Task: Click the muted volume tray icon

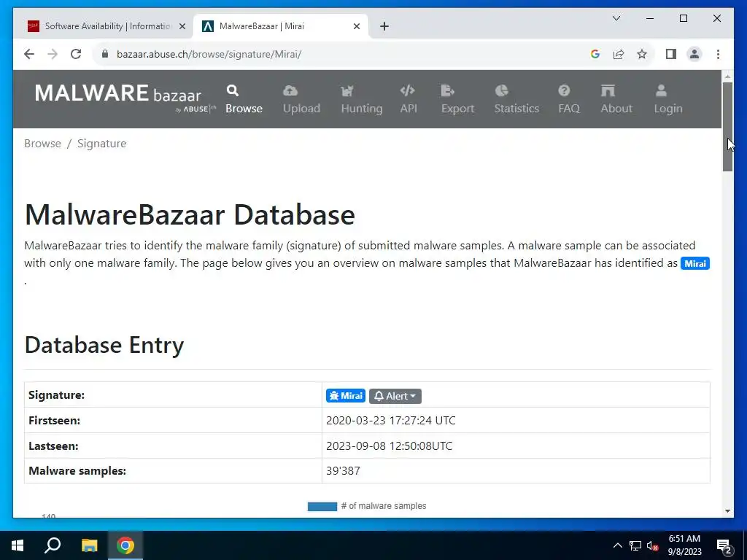Action: point(652,545)
